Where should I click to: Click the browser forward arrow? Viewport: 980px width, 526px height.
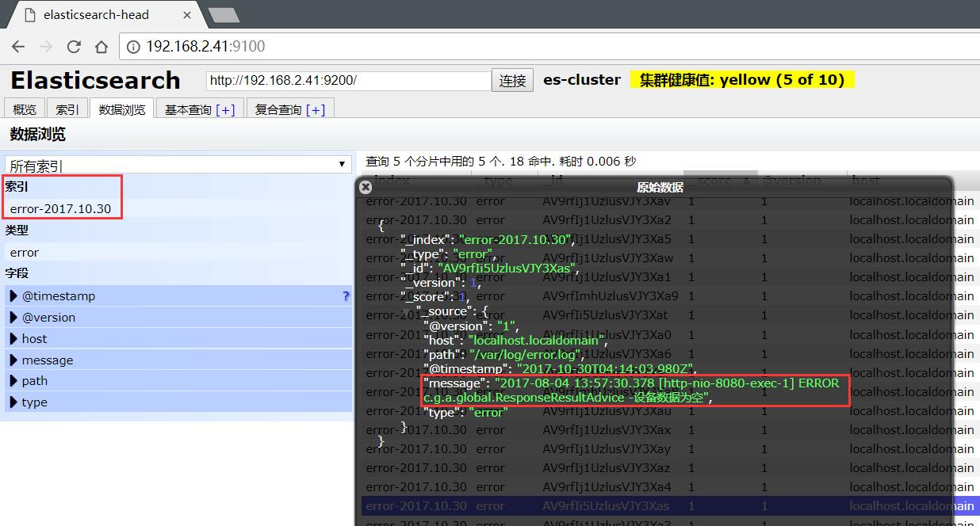46,47
